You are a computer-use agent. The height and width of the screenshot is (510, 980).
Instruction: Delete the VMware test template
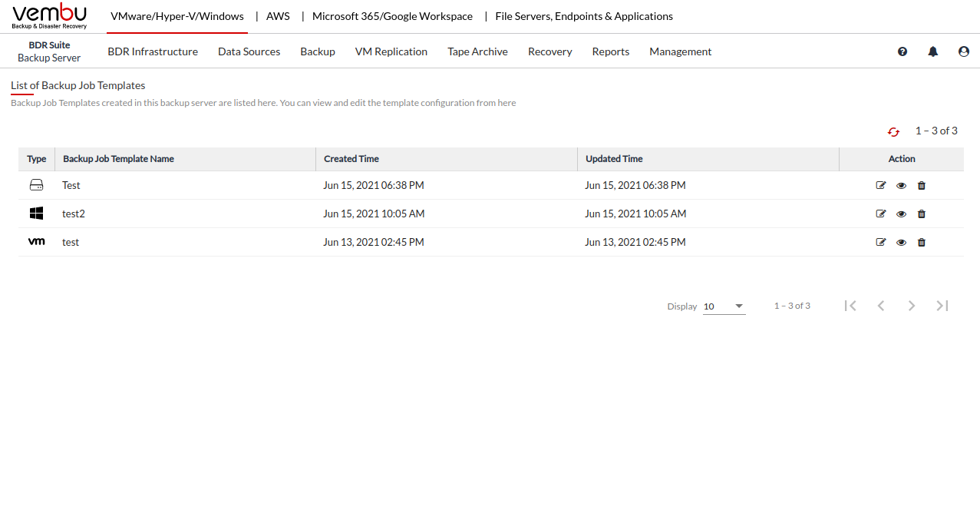point(922,242)
